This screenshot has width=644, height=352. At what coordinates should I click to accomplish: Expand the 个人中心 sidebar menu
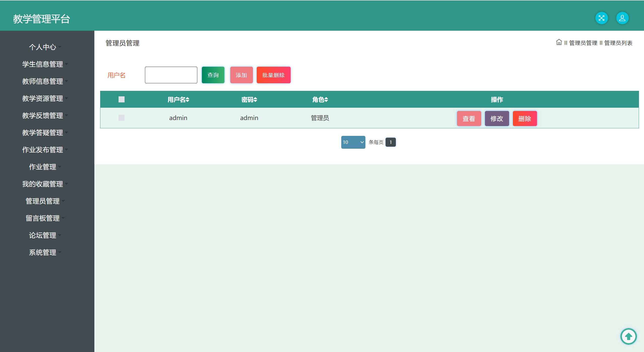[43, 47]
